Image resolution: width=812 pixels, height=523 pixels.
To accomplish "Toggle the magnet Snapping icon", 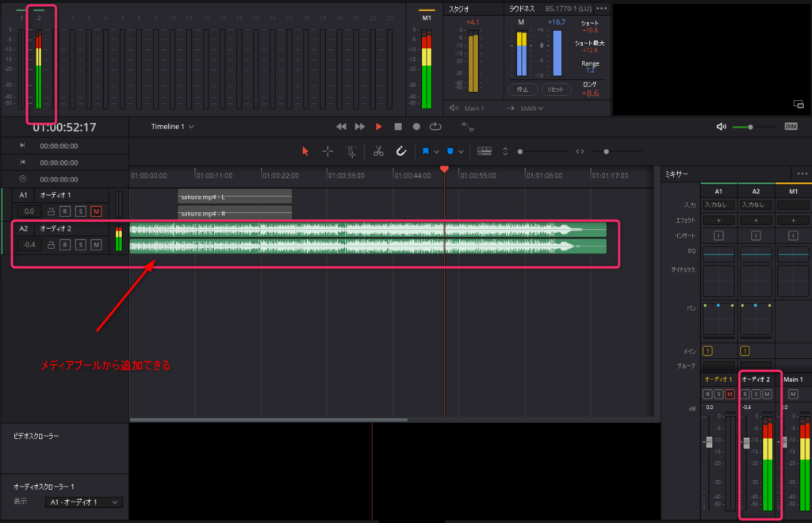I will click(x=401, y=151).
